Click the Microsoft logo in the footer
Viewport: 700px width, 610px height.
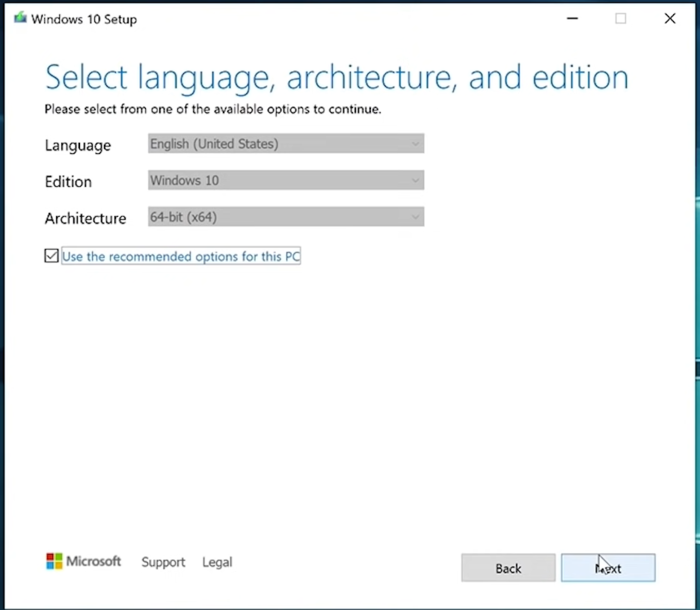(x=83, y=561)
